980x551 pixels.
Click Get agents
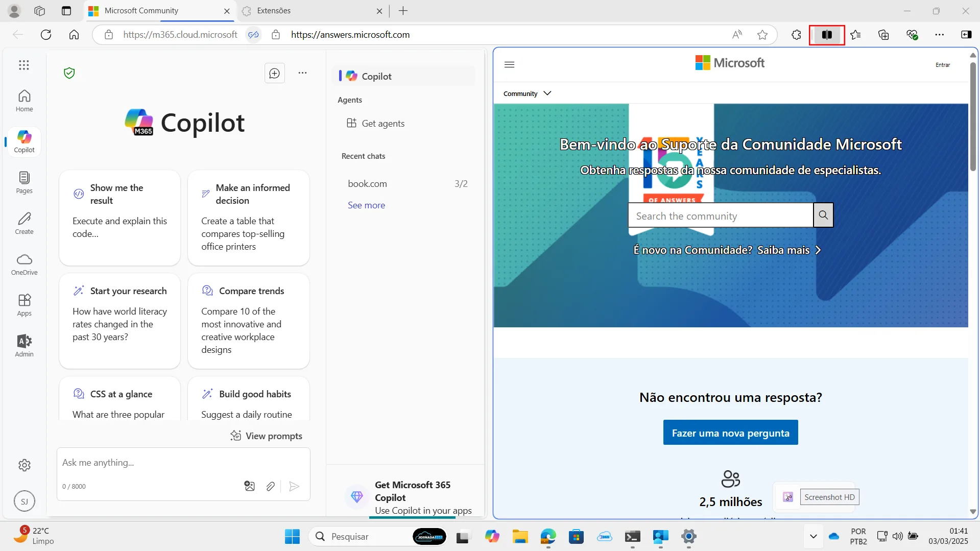375,123
